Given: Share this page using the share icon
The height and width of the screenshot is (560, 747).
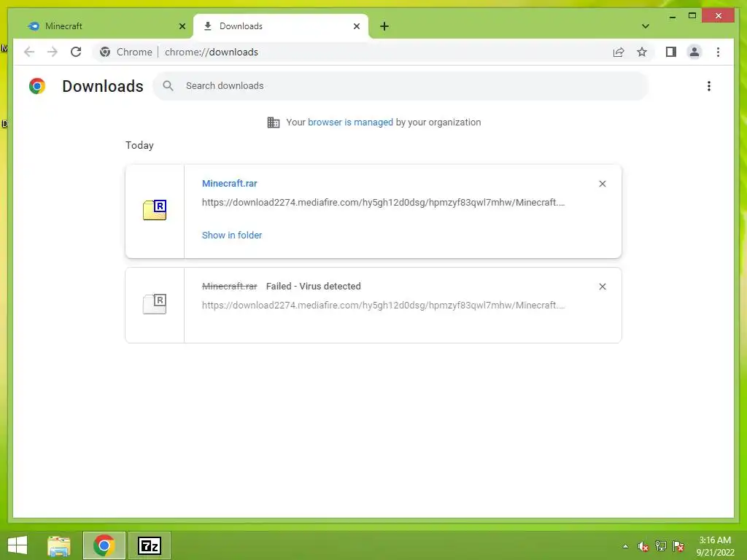Looking at the screenshot, I should pos(619,52).
